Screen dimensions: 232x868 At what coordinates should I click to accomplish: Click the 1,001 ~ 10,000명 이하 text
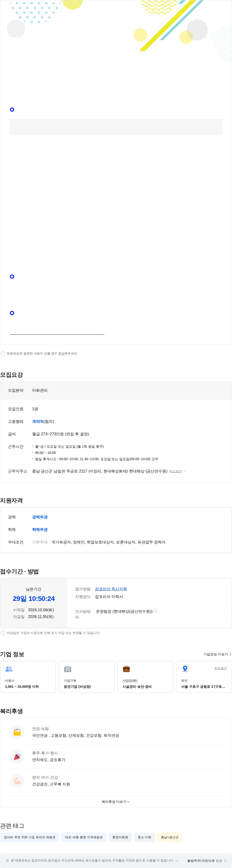point(22,686)
